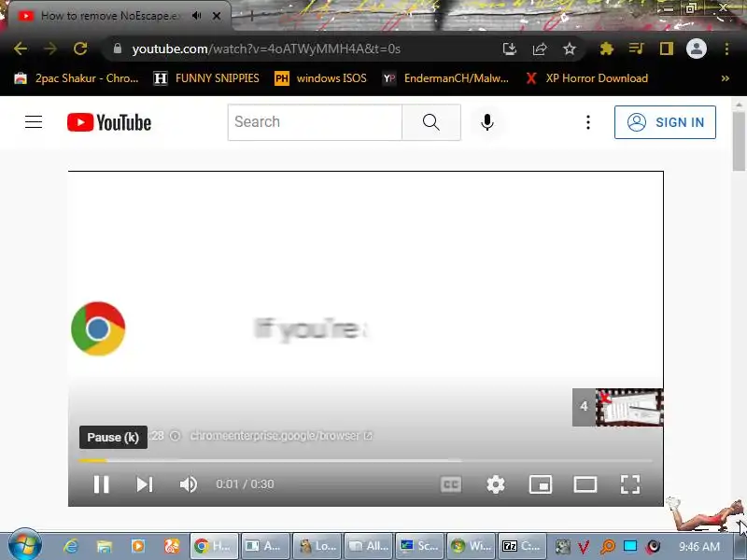
Task: Open the EndermanCH/Malw... bookmark
Action: point(446,78)
